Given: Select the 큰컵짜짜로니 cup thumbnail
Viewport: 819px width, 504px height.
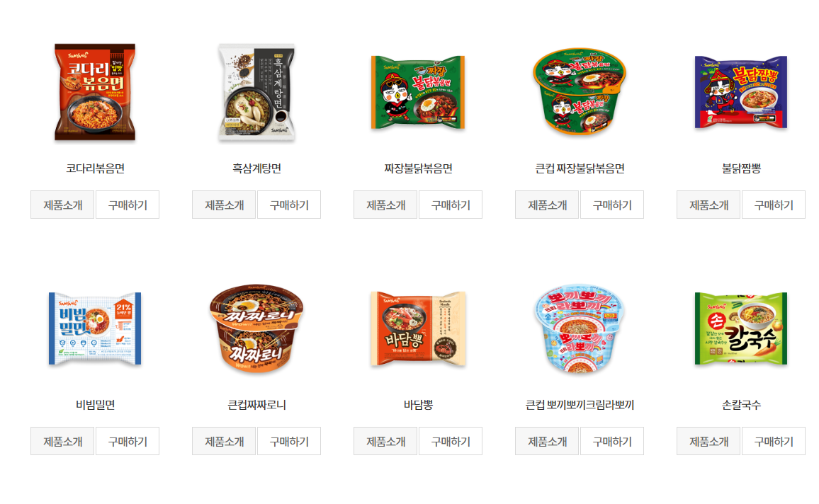Looking at the screenshot, I should (256, 328).
